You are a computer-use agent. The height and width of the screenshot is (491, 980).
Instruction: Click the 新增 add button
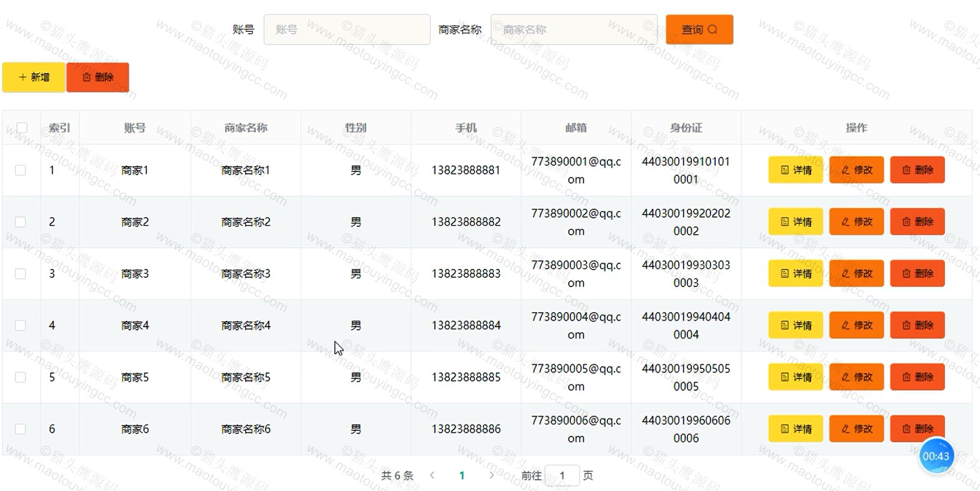tap(34, 78)
